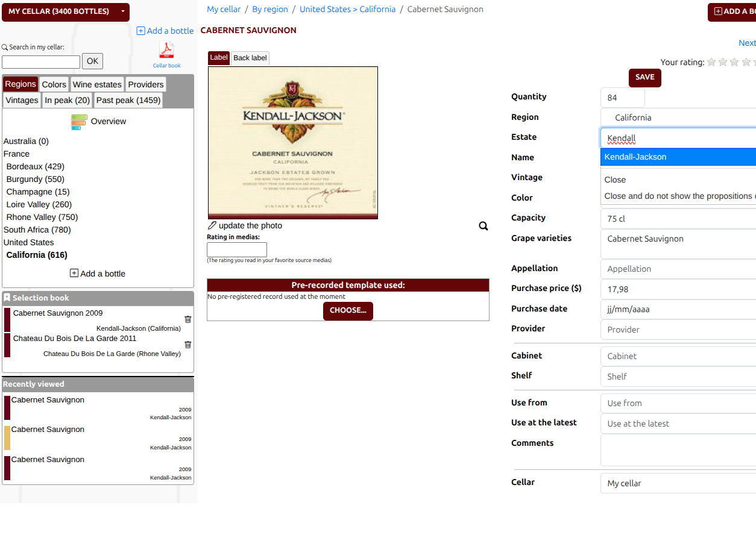
Task: Give a five-star rating
Action: (x=754, y=61)
